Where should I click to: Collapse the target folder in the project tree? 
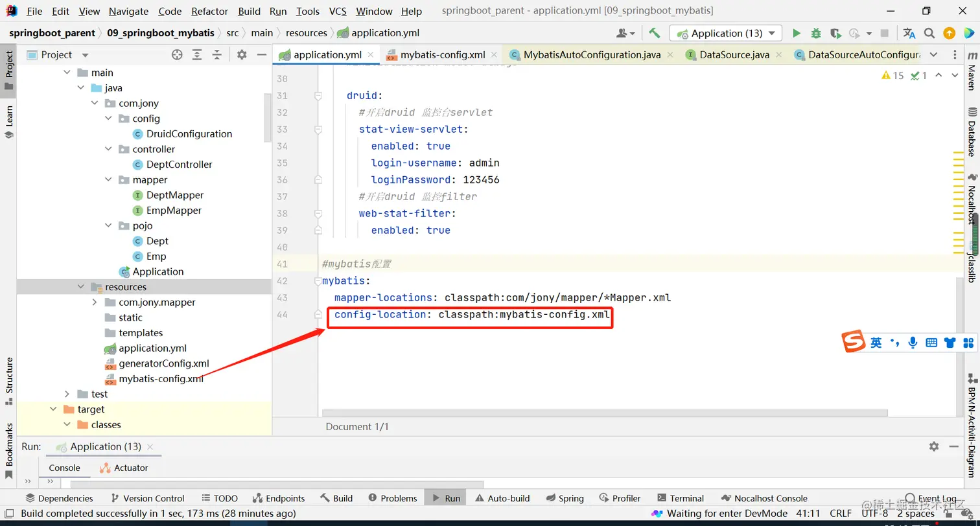[53, 409]
